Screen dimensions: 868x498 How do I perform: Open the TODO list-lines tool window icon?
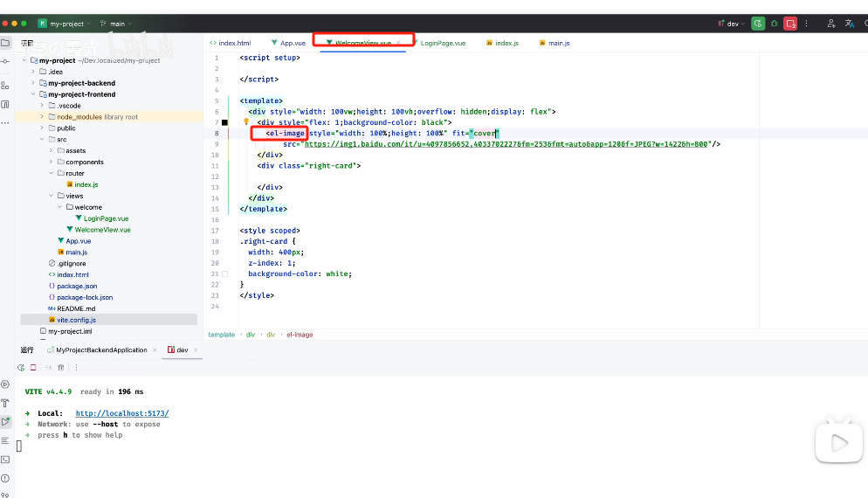point(5,441)
